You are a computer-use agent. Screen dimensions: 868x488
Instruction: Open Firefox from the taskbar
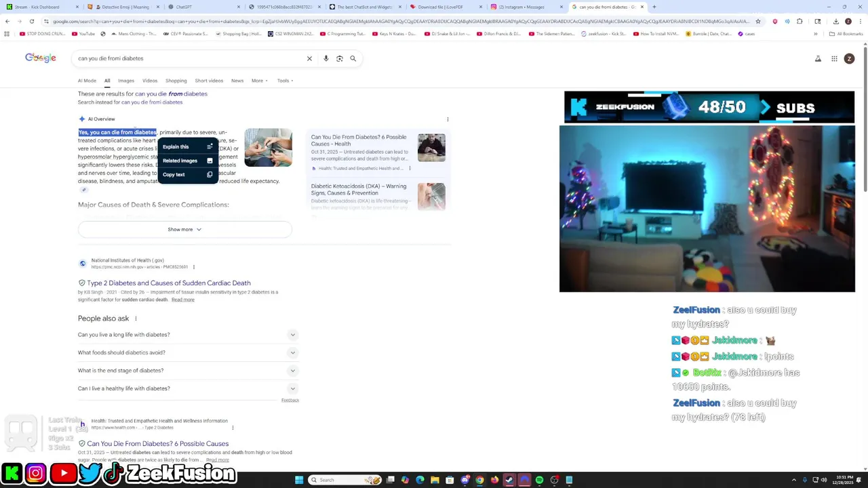(x=494, y=480)
